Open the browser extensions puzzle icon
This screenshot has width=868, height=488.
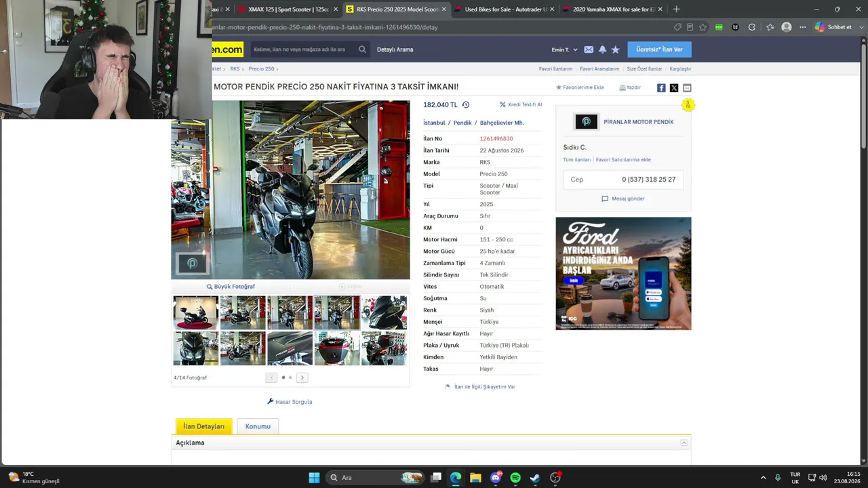(x=751, y=27)
